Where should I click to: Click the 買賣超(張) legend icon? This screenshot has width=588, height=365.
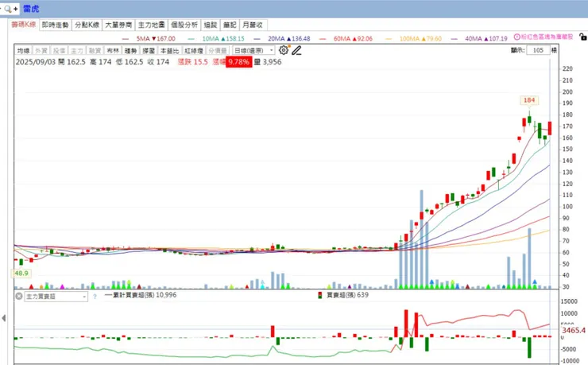[320, 295]
